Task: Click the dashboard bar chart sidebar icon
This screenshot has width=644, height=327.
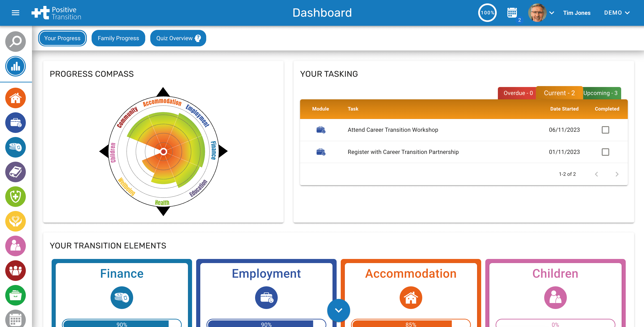Action: tap(16, 66)
